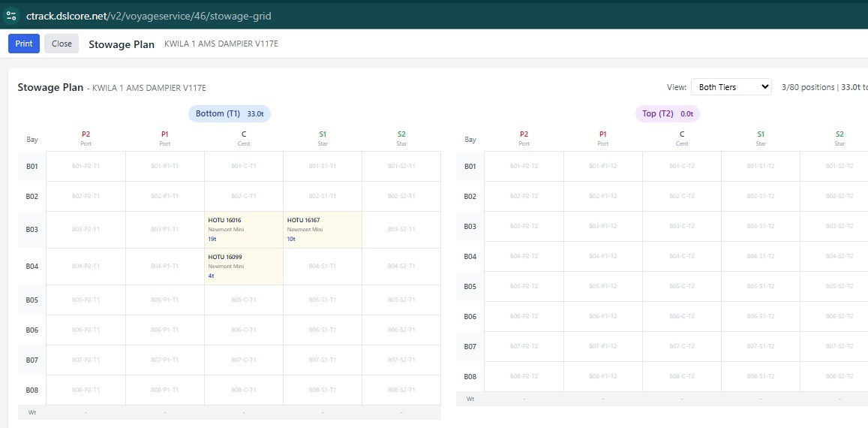This screenshot has height=428, width=868.
Task: Click empty slot B08-S2-T1
Action: [401, 390]
